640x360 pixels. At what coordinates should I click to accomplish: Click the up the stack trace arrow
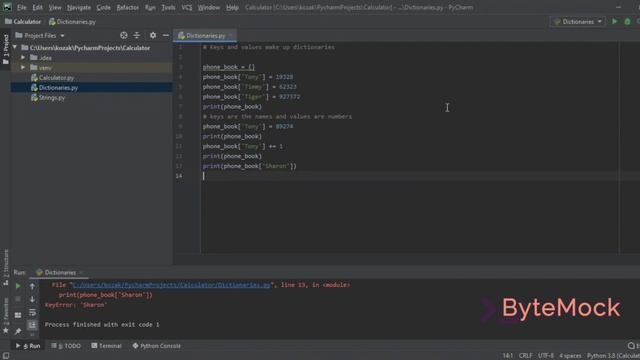[32, 286]
